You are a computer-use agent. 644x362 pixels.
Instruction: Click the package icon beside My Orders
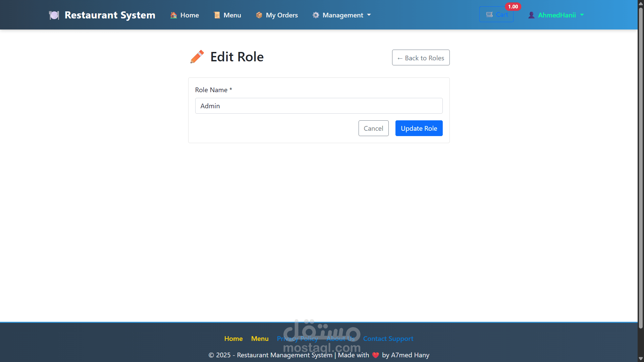tap(259, 15)
